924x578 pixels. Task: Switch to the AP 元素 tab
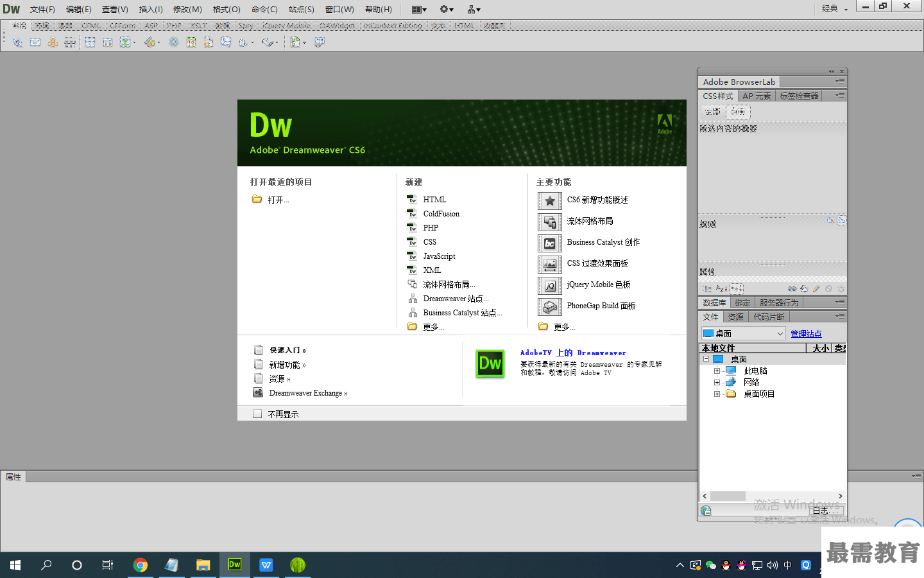tap(757, 96)
